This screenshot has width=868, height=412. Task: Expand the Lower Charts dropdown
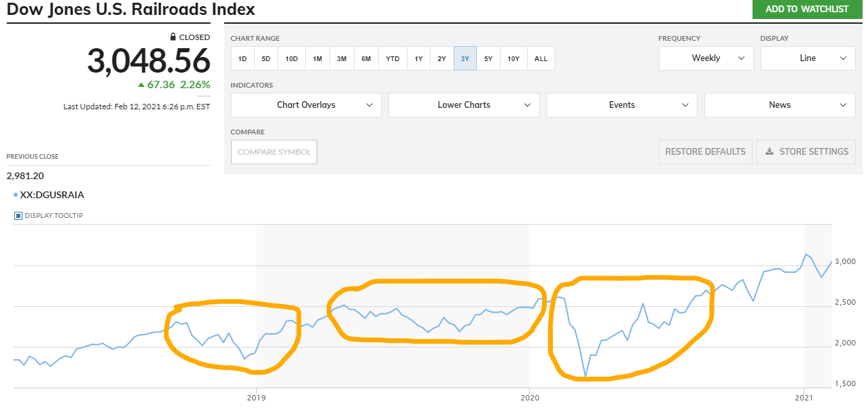pyautogui.click(x=464, y=105)
